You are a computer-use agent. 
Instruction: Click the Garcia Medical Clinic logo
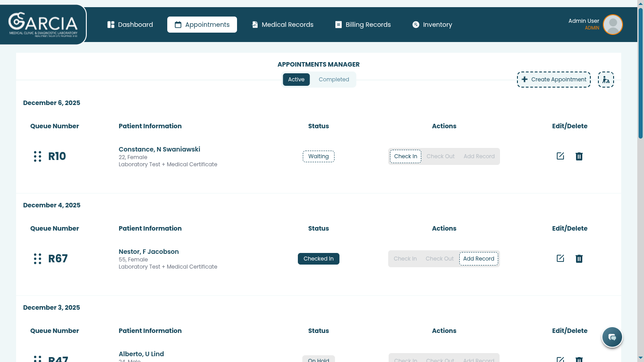pyautogui.click(x=43, y=25)
